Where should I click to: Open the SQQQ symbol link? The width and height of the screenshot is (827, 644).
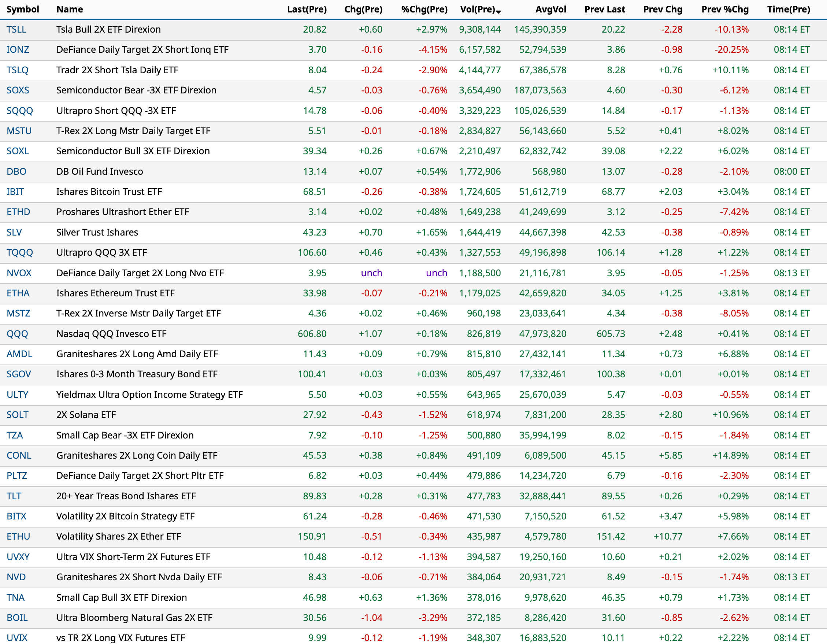coord(20,111)
